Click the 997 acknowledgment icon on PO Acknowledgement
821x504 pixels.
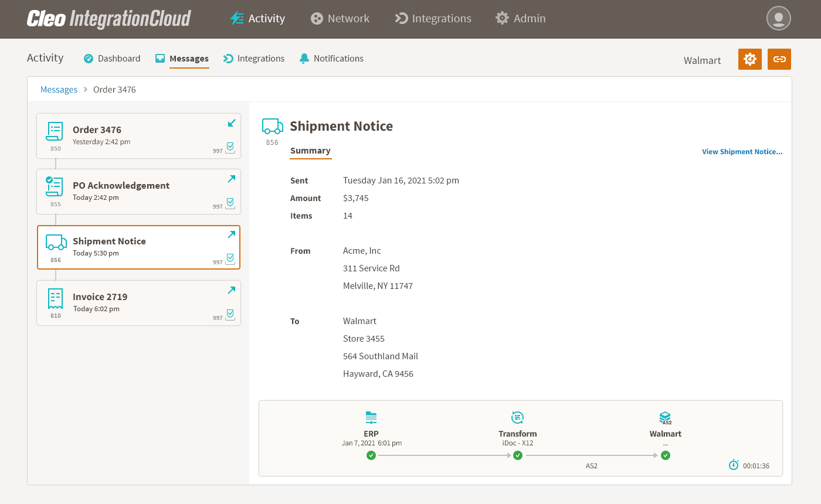(230, 203)
